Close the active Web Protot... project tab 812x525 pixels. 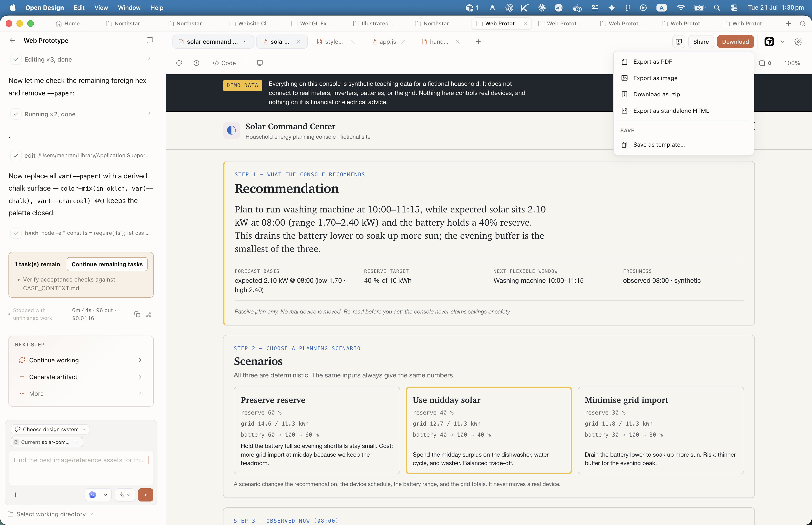525,24
